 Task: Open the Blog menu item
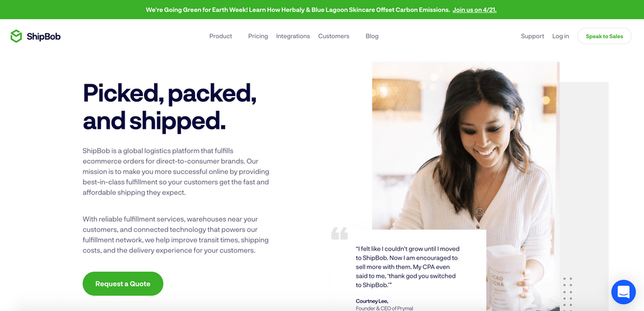click(372, 36)
